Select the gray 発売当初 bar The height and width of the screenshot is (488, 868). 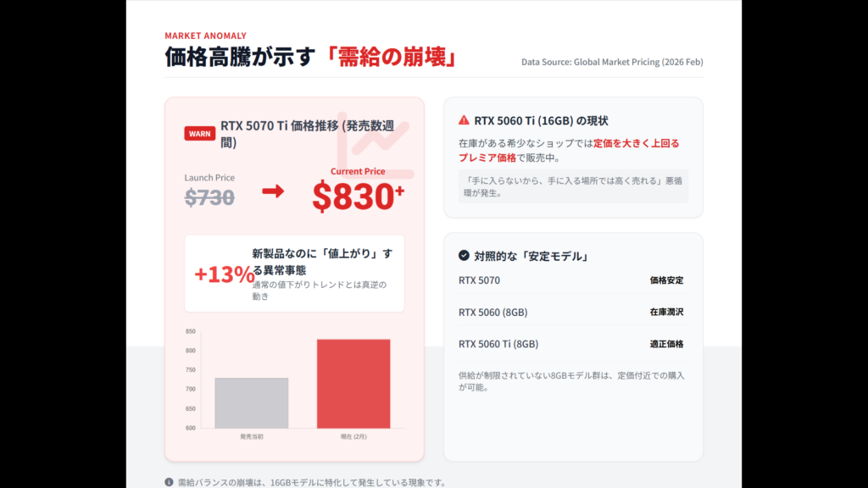coord(251,402)
